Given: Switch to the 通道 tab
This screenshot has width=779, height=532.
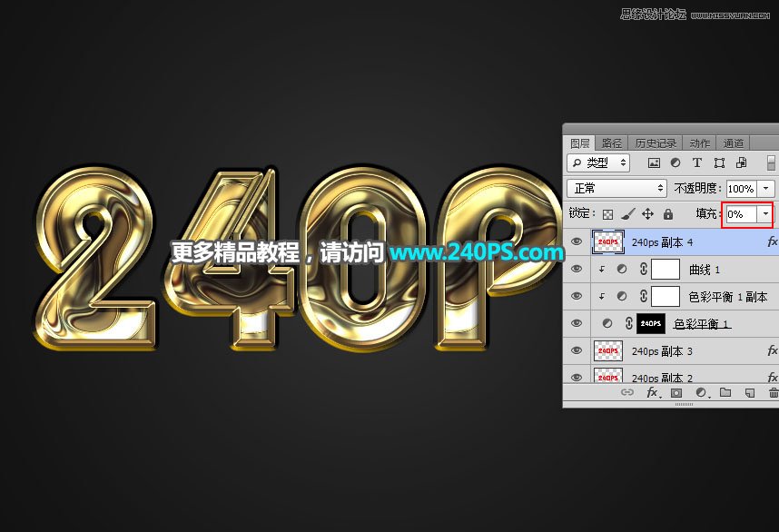Looking at the screenshot, I should pyautogui.click(x=734, y=143).
